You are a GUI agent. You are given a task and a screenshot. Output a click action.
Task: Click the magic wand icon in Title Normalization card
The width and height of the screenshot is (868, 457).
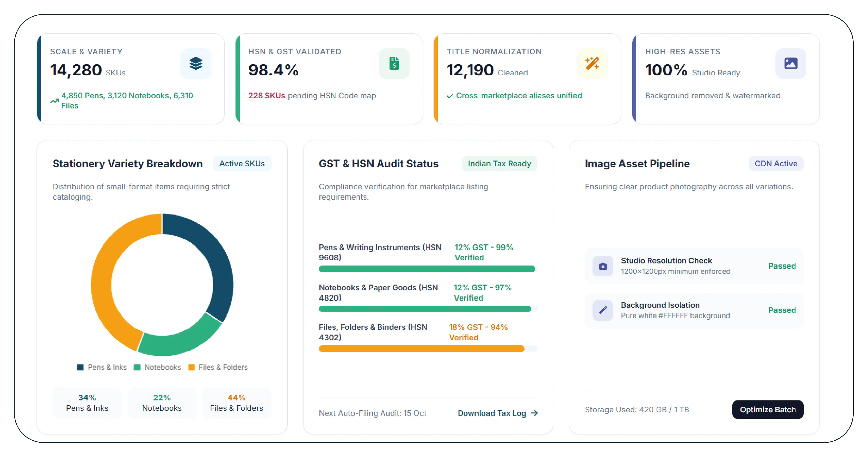[592, 64]
